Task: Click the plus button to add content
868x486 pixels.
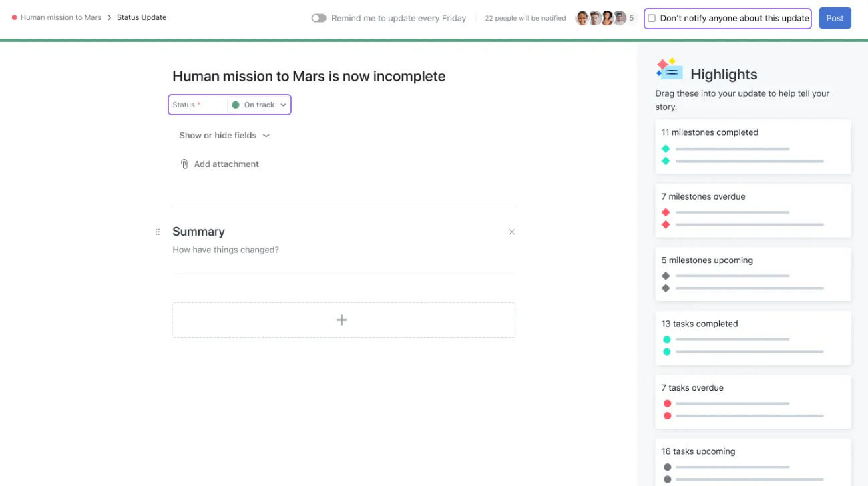Action: click(342, 320)
